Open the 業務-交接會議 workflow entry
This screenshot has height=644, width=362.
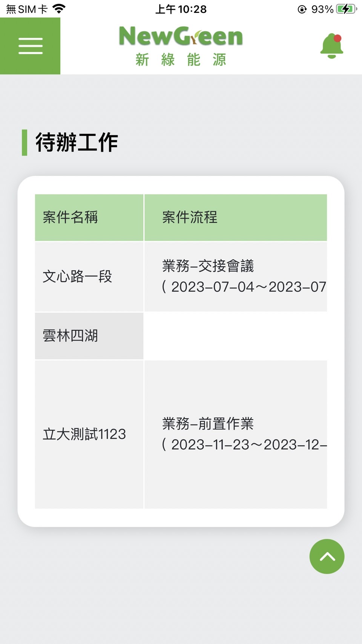point(208,266)
